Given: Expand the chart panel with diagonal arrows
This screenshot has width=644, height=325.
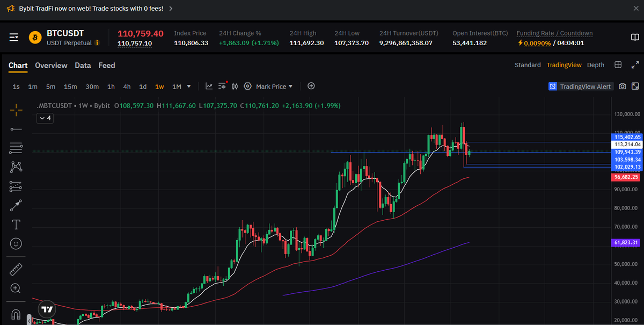Looking at the screenshot, I should [635, 65].
